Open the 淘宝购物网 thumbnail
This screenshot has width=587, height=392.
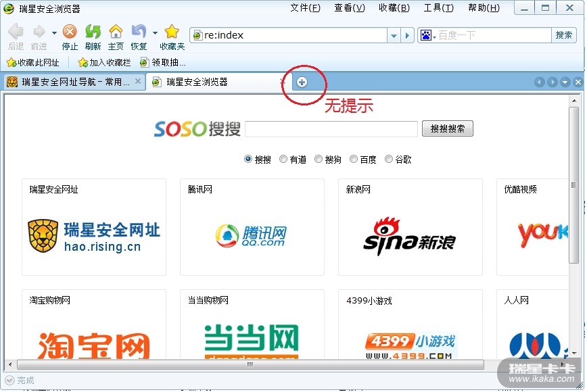point(94,324)
